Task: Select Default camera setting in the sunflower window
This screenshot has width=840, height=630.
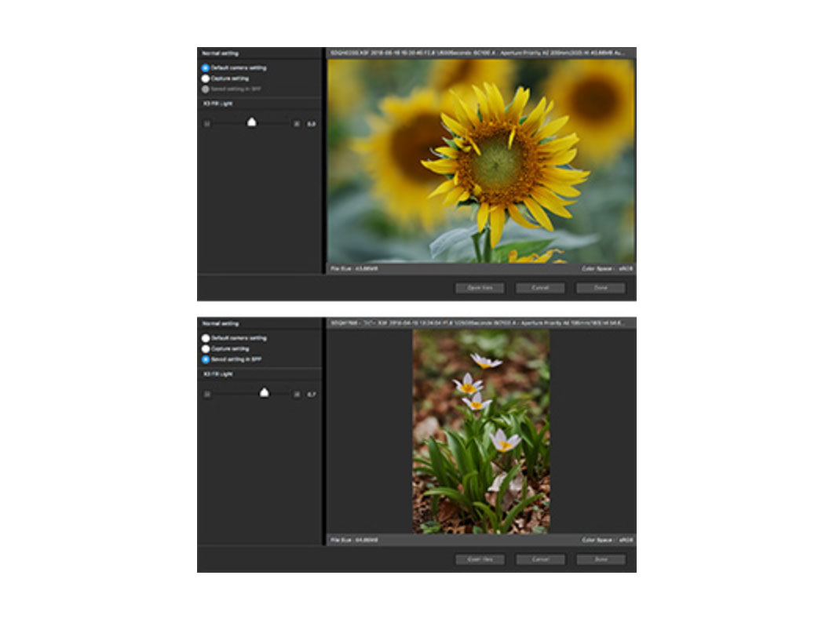Action: tap(206, 68)
